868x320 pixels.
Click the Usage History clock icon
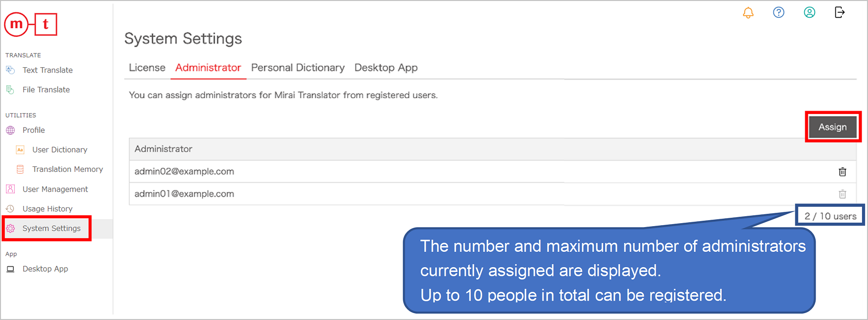(x=10, y=209)
